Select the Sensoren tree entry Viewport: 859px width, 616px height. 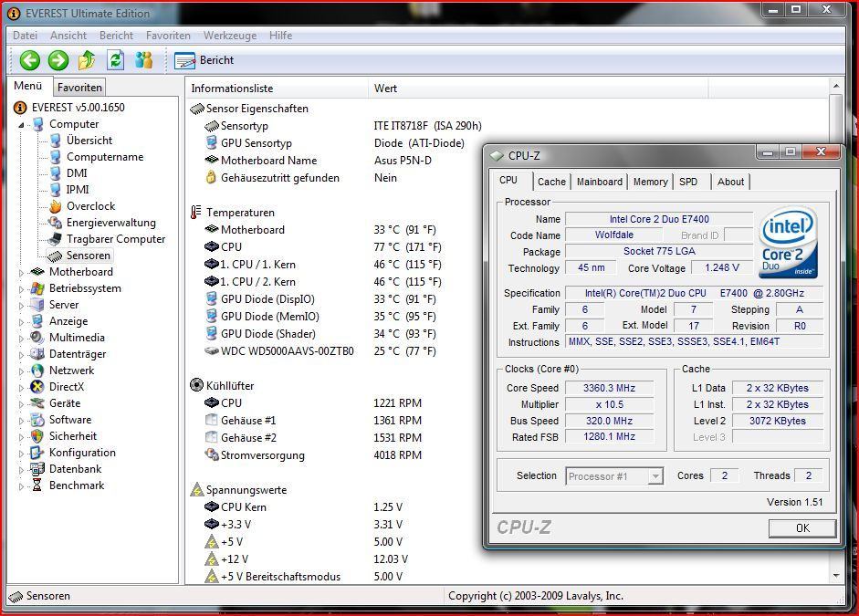tap(79, 256)
